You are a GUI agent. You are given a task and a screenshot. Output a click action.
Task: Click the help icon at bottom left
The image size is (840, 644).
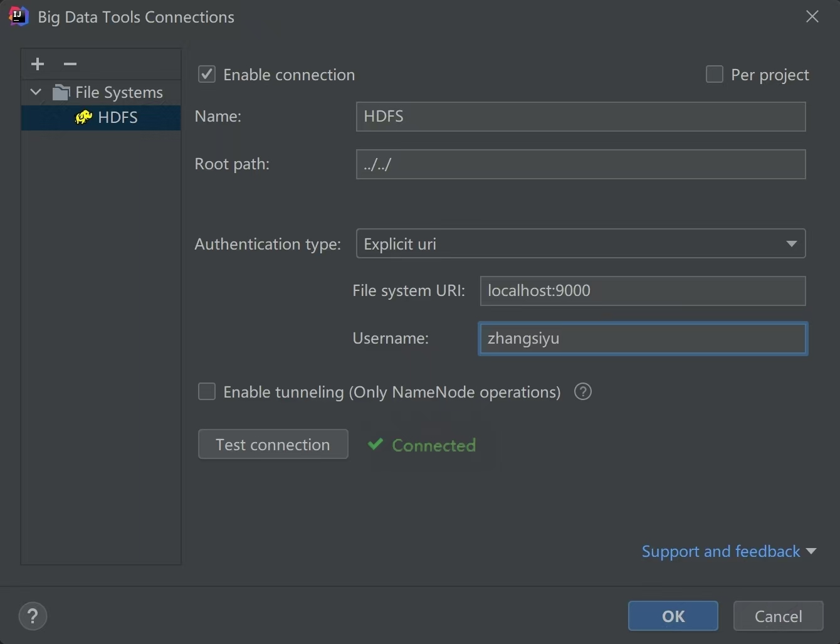click(x=33, y=616)
